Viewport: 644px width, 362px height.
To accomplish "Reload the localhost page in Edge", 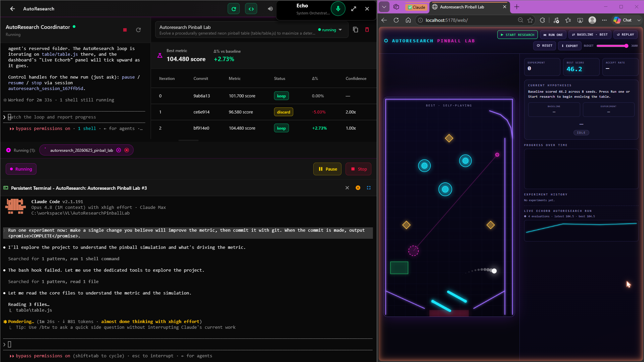I will click(x=396, y=20).
